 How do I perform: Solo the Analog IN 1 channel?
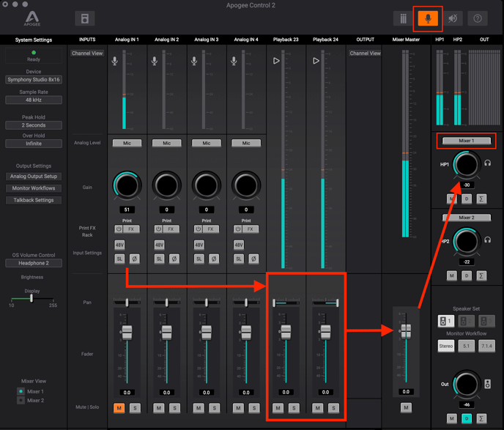coord(135,408)
